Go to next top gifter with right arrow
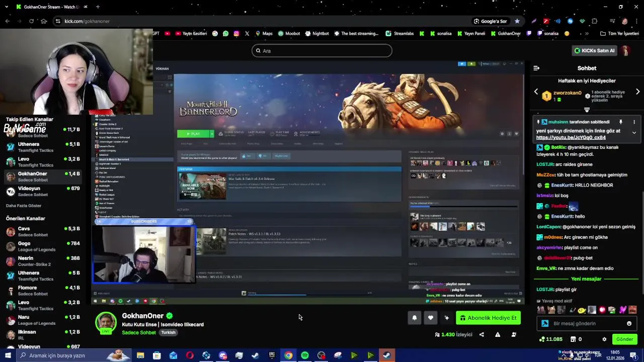The image size is (644, 362). tap(637, 92)
